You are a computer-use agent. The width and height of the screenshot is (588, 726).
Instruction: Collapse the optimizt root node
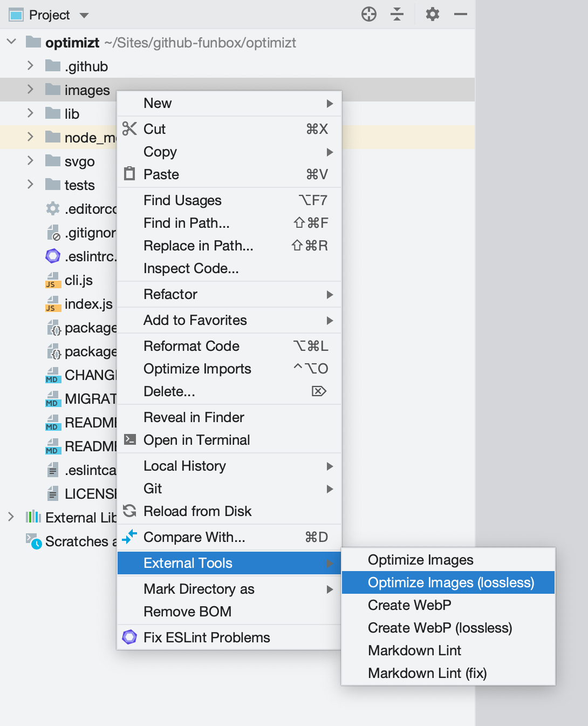click(x=11, y=42)
